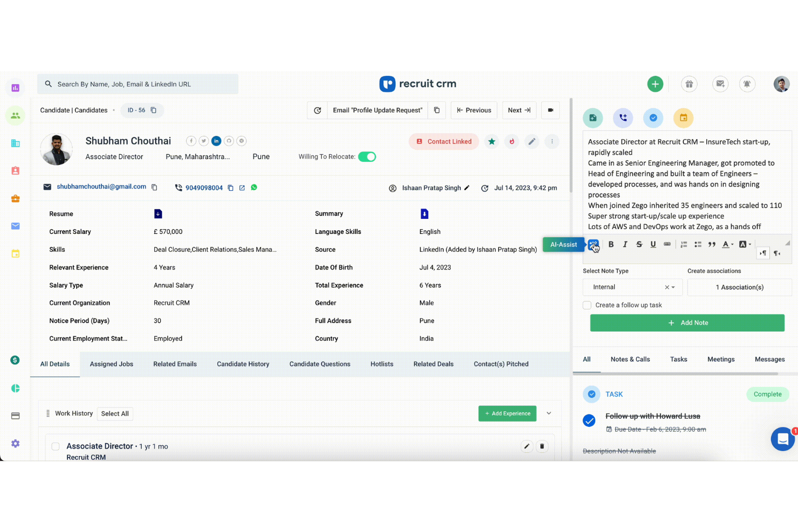Image resolution: width=798 pixels, height=532 pixels.
Task: Click the log call phone icon
Action: 623,118
